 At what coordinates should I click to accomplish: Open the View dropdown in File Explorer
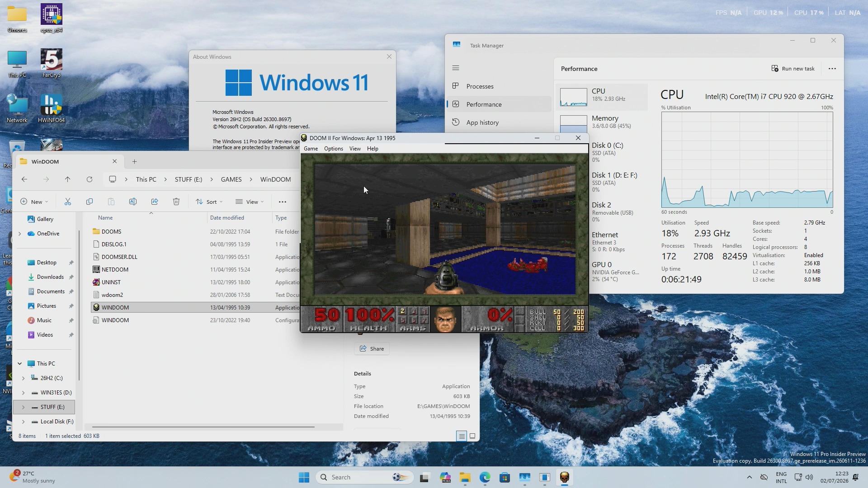point(250,202)
